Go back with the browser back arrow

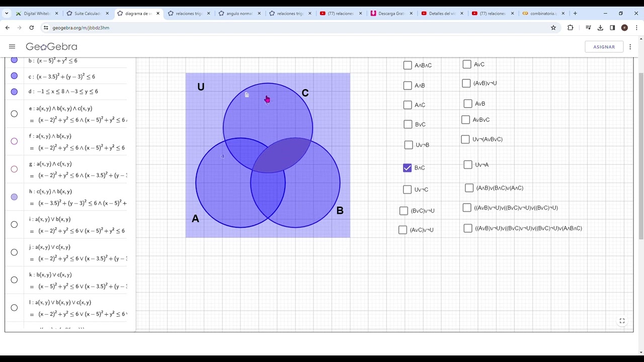[8, 28]
